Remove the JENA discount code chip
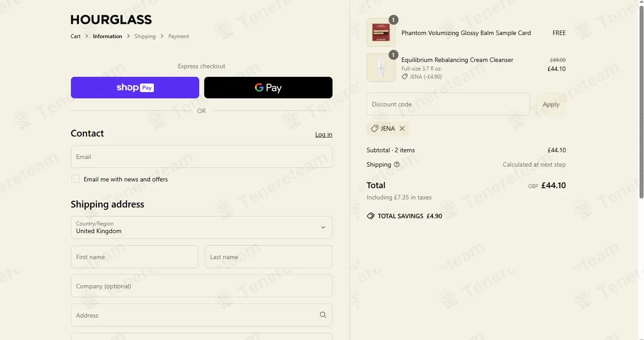 pos(402,128)
